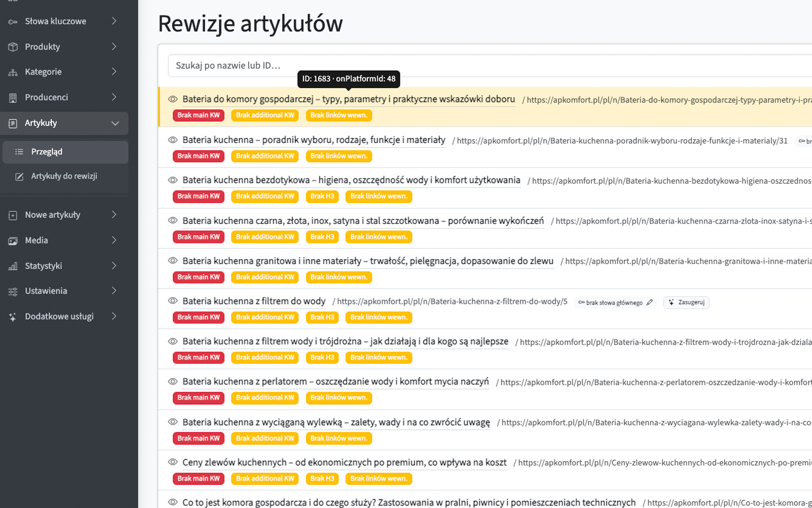Open Bateria kuchenna z wyciąganą wylewką title
This screenshot has height=508, width=812.
coord(336,422)
